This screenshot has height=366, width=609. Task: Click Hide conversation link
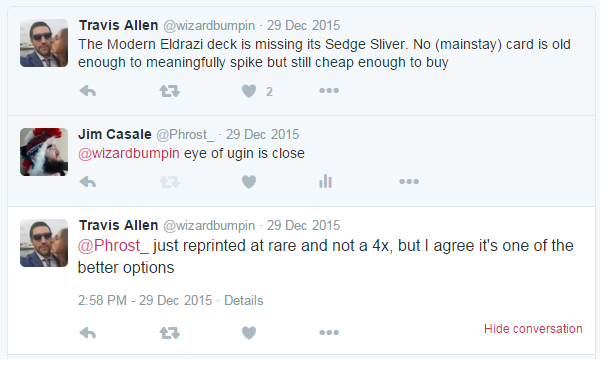(533, 329)
